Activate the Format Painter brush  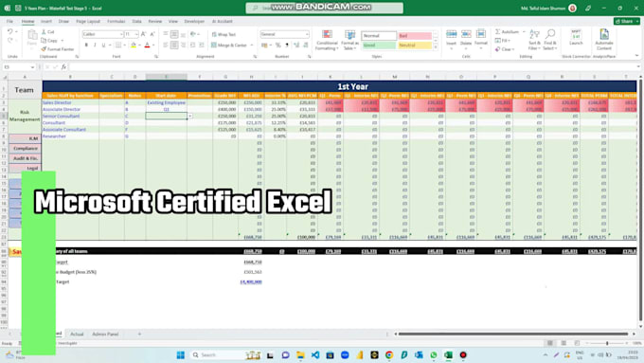pyautogui.click(x=44, y=49)
